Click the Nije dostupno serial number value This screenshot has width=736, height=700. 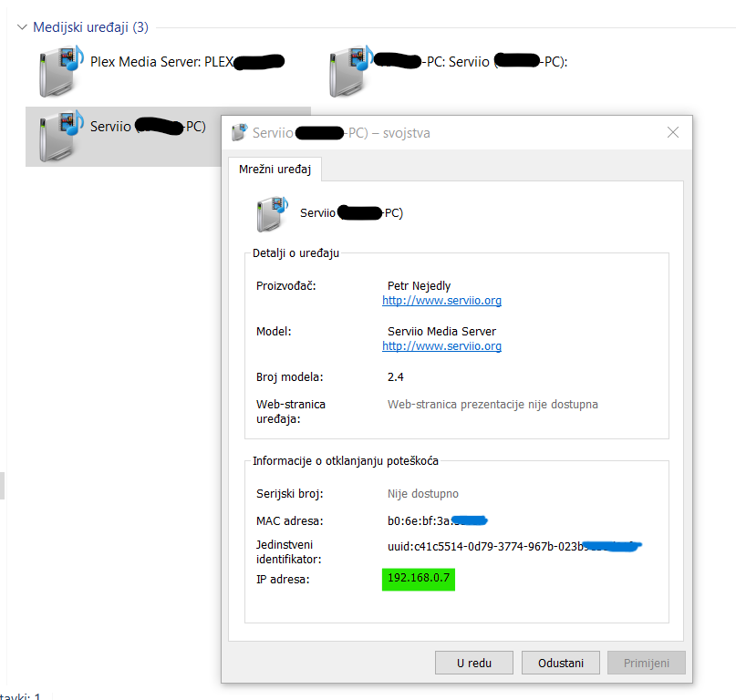pos(423,494)
